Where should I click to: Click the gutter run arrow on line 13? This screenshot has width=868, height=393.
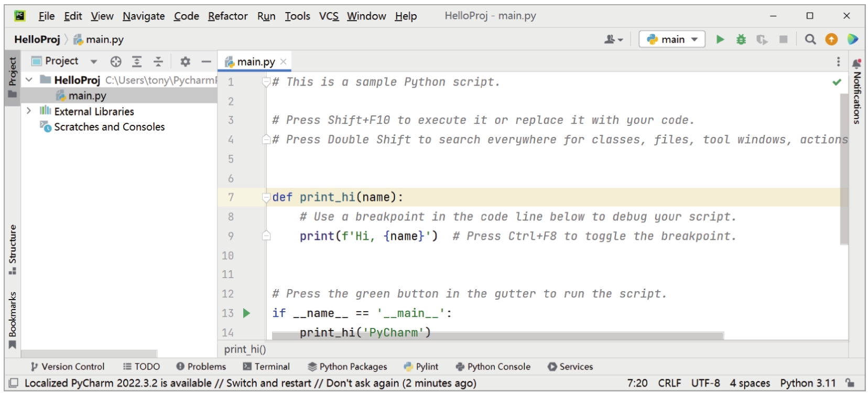(246, 313)
